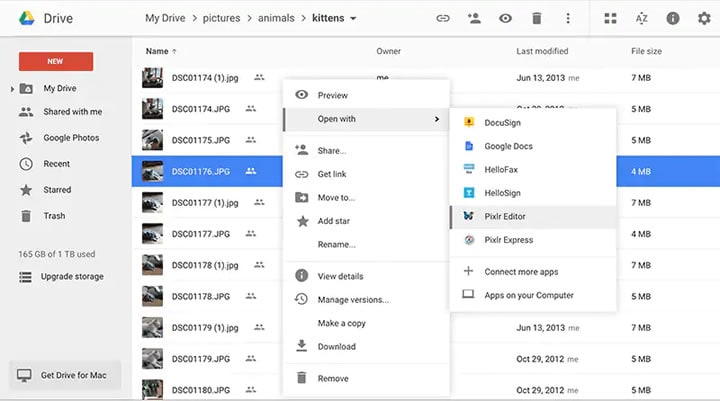Open the Starred section in the sidebar
The height and width of the screenshot is (401, 720).
coord(57,190)
